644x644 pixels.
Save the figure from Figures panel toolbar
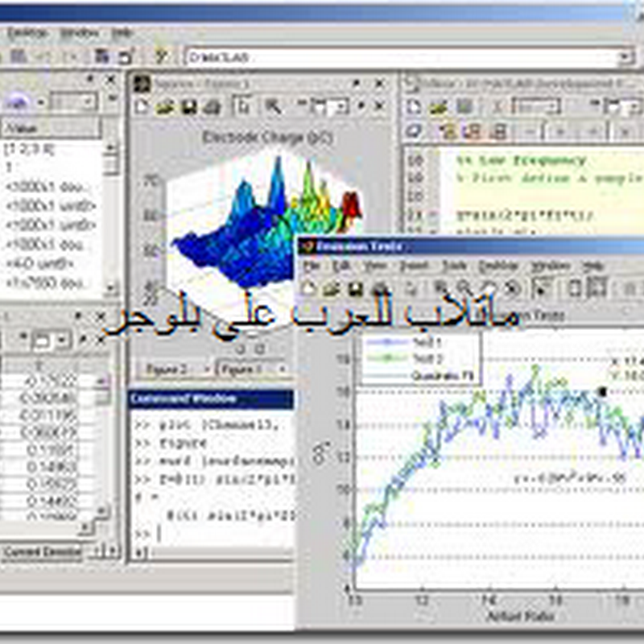click(x=189, y=107)
